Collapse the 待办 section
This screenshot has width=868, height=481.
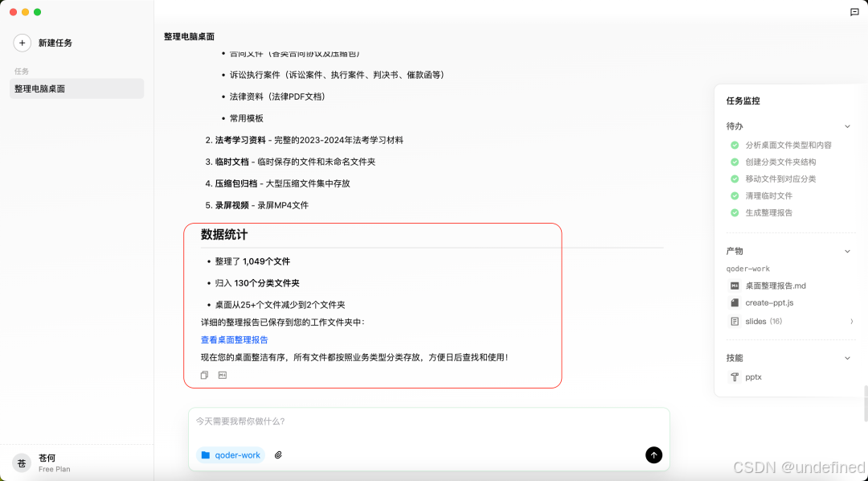coord(847,125)
